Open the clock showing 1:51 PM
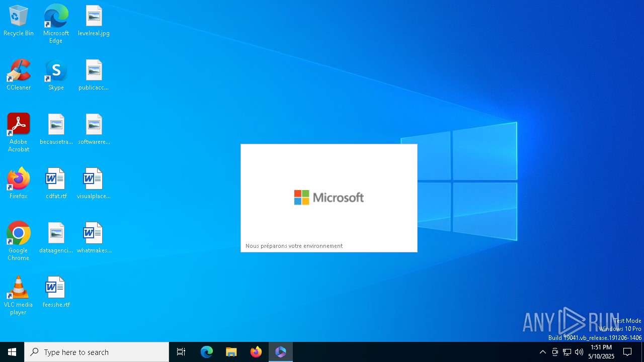The width and height of the screenshot is (644, 362). [x=601, y=352]
